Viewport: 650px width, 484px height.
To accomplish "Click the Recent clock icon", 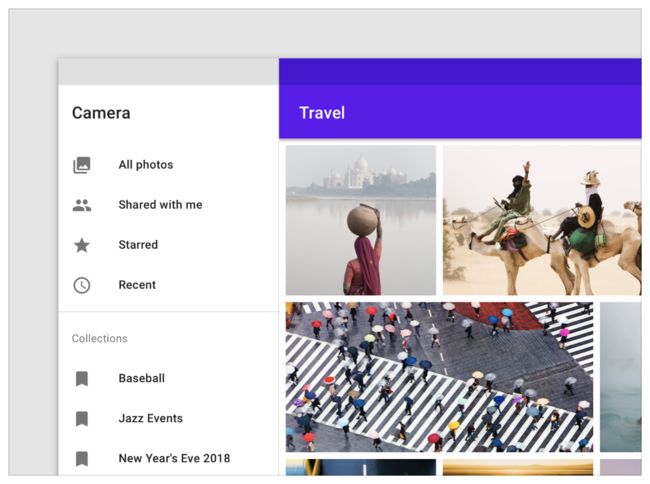I will point(82,286).
